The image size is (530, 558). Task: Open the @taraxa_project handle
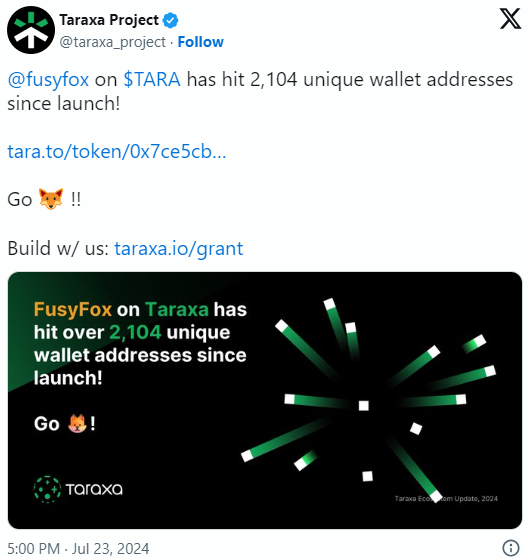tap(112, 42)
